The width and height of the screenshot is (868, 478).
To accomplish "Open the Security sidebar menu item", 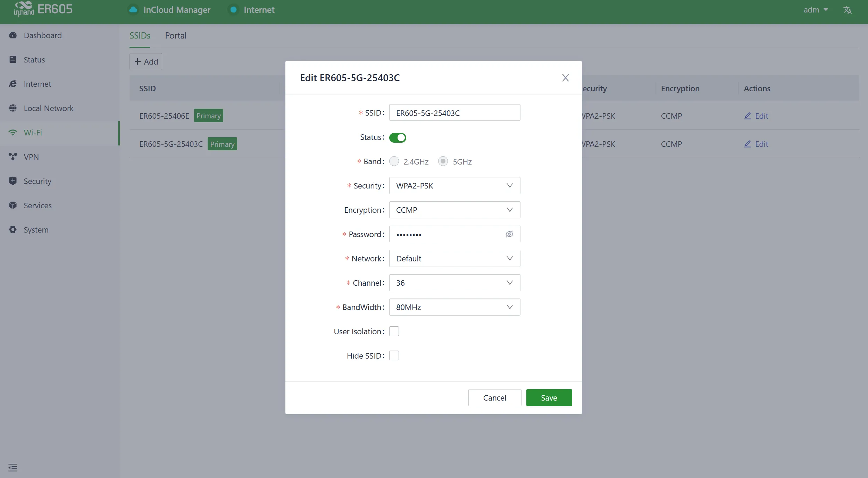I will [59, 181].
